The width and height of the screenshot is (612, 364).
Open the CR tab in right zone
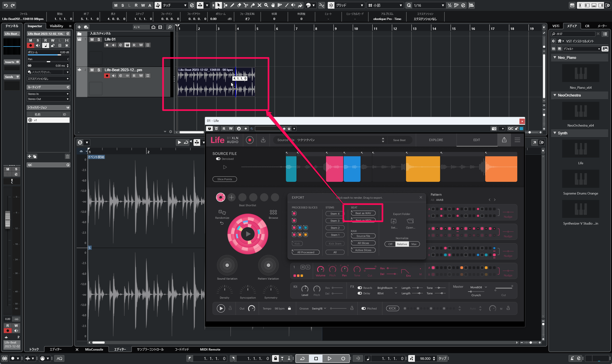[587, 26]
